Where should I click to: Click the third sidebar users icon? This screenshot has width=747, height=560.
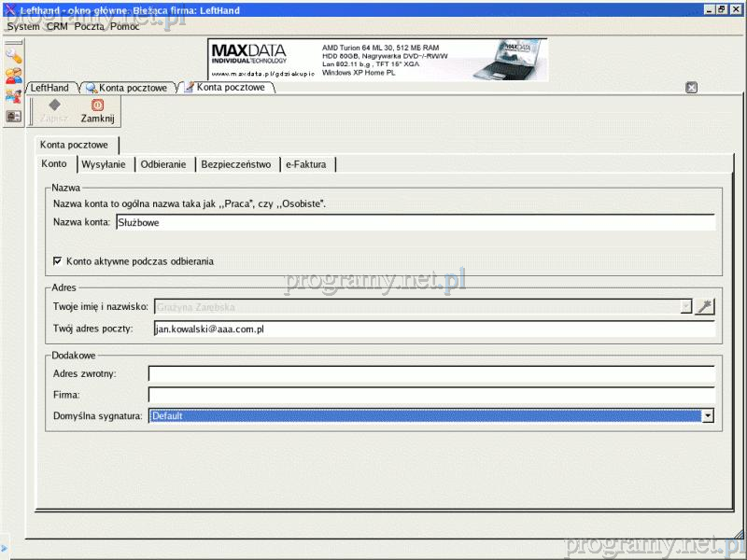(13, 96)
